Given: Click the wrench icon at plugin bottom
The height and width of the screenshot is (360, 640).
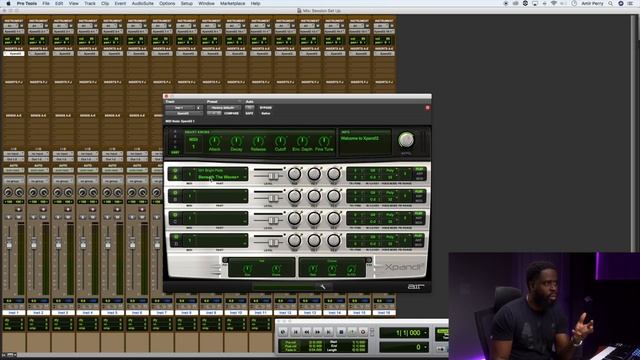Looking at the screenshot, I should click(x=323, y=287).
